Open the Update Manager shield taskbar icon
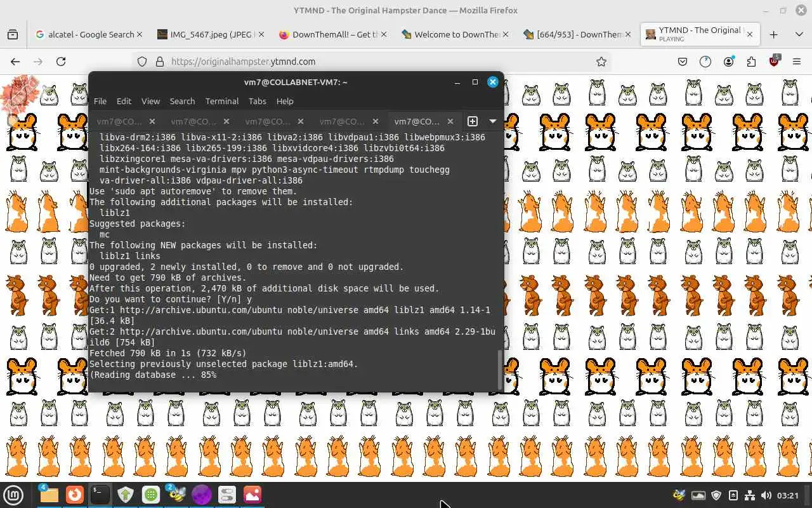 126,495
